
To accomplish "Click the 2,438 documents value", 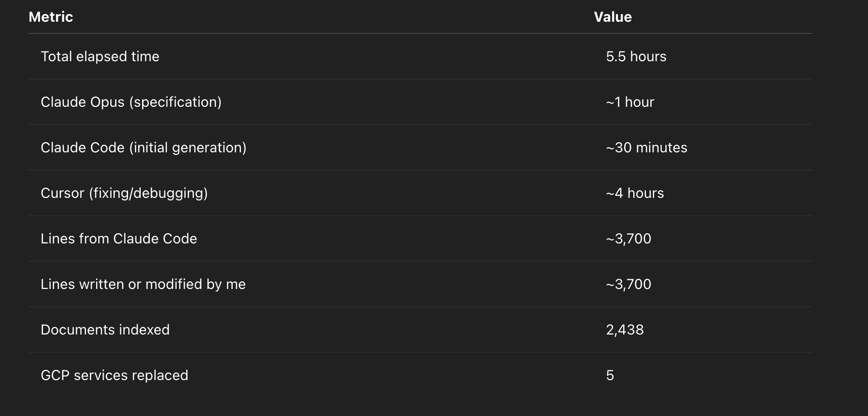I will tap(625, 329).
